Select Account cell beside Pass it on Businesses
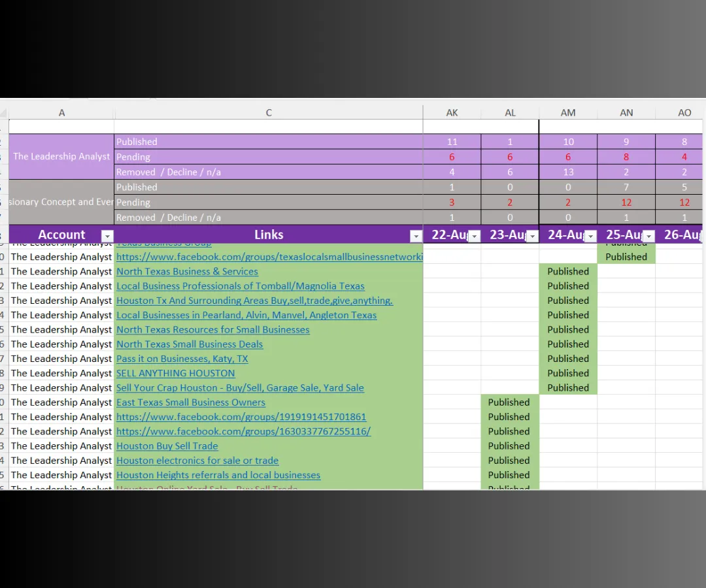The width and height of the screenshot is (706, 588). [61, 359]
